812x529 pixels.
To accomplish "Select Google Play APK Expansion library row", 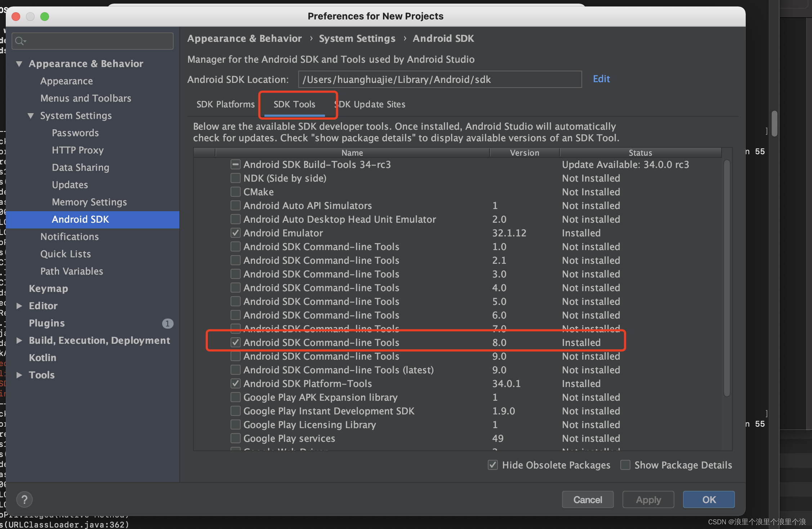I will click(458, 397).
